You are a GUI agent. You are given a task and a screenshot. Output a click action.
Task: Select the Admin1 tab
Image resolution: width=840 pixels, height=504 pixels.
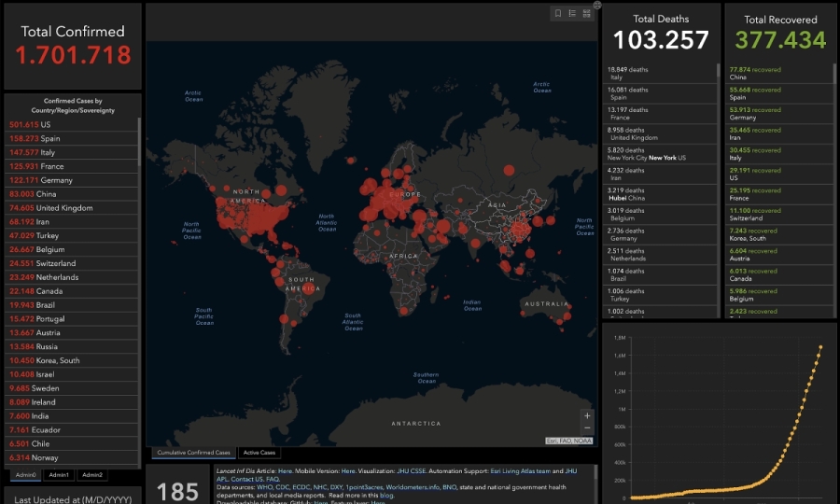point(59,475)
